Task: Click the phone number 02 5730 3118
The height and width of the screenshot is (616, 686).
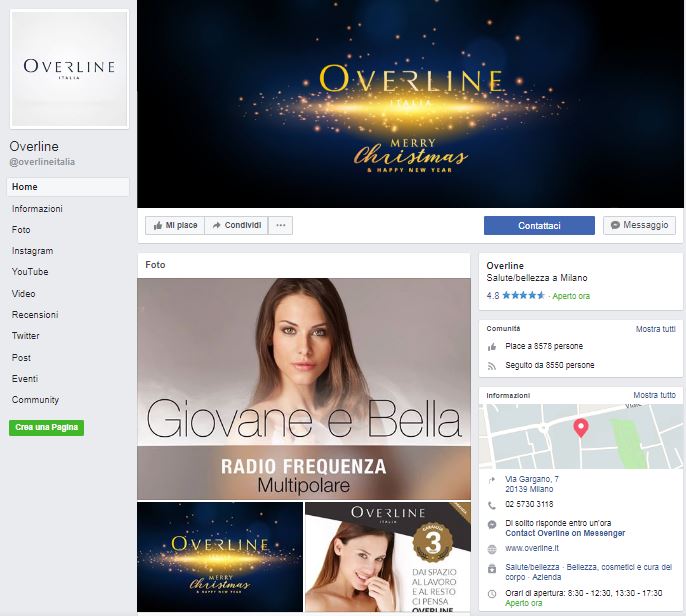Action: [529, 504]
